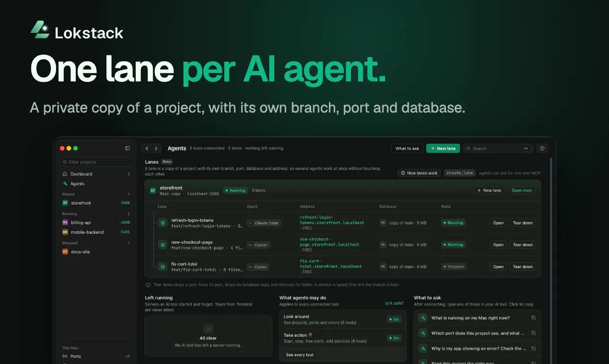Toggle the sidebar panel icon
The height and width of the screenshot is (364, 609).
coord(127,148)
